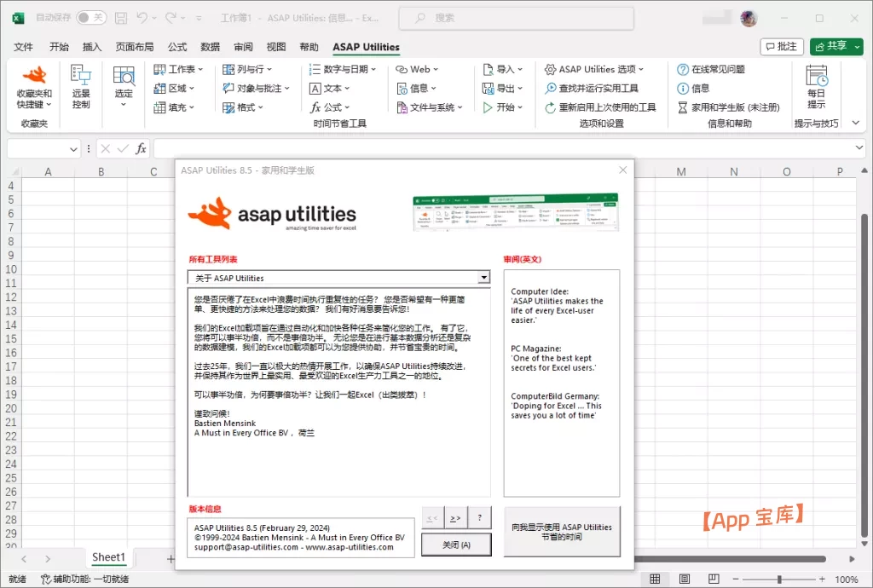Click the 关闭 (A) button
Image resolution: width=873 pixels, height=588 pixels.
[x=456, y=545]
